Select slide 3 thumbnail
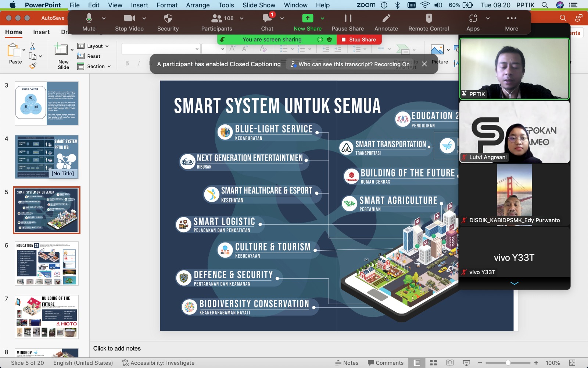Screen dimensions: 588x368 pyautogui.click(x=47, y=103)
